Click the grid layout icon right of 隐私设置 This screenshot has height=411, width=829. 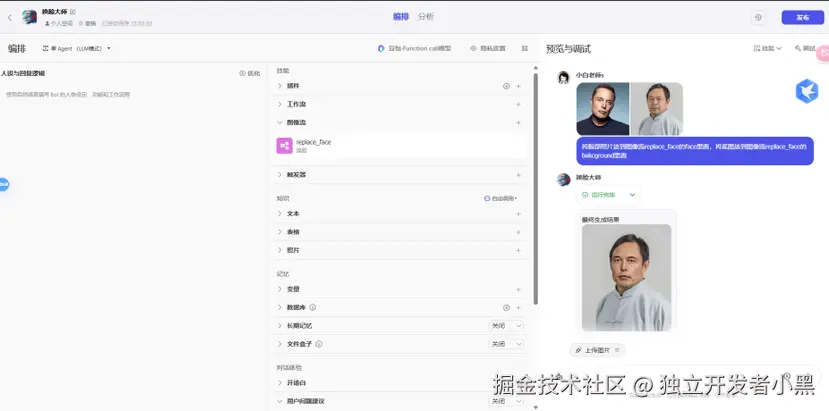point(524,48)
